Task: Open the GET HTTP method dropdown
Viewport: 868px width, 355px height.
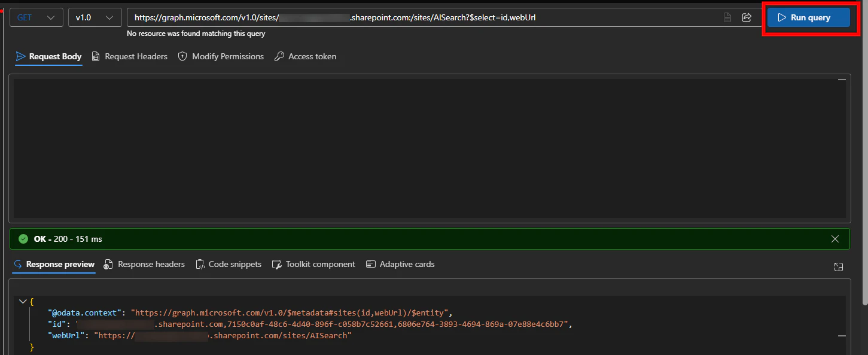Action: pyautogui.click(x=36, y=17)
